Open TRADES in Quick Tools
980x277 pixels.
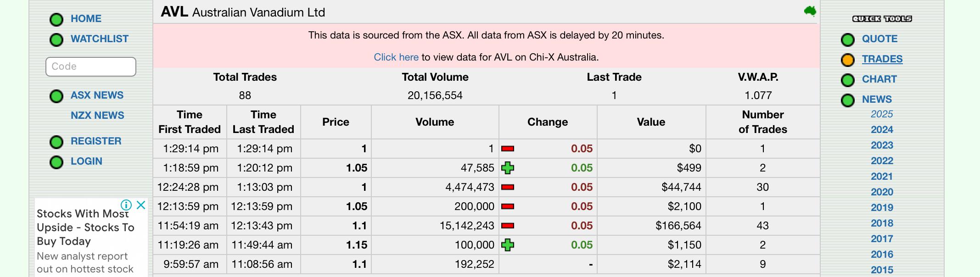click(882, 59)
